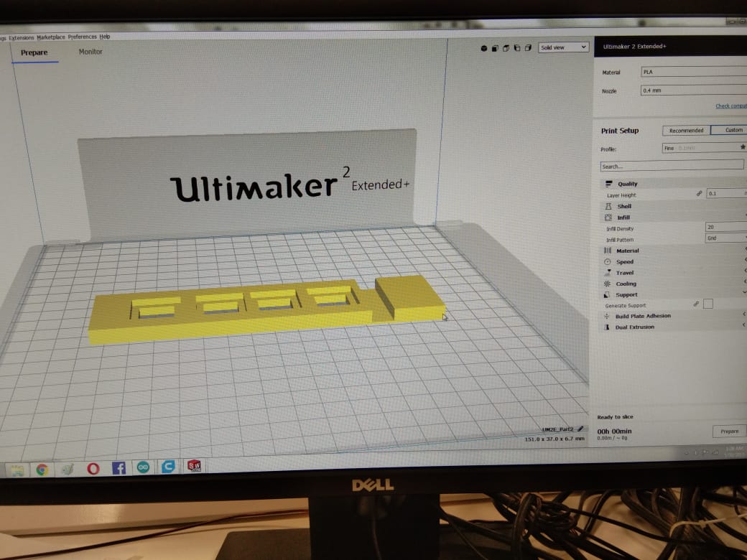This screenshot has width=747, height=560.
Task: Collapse the Support settings section
Action: pos(673,295)
